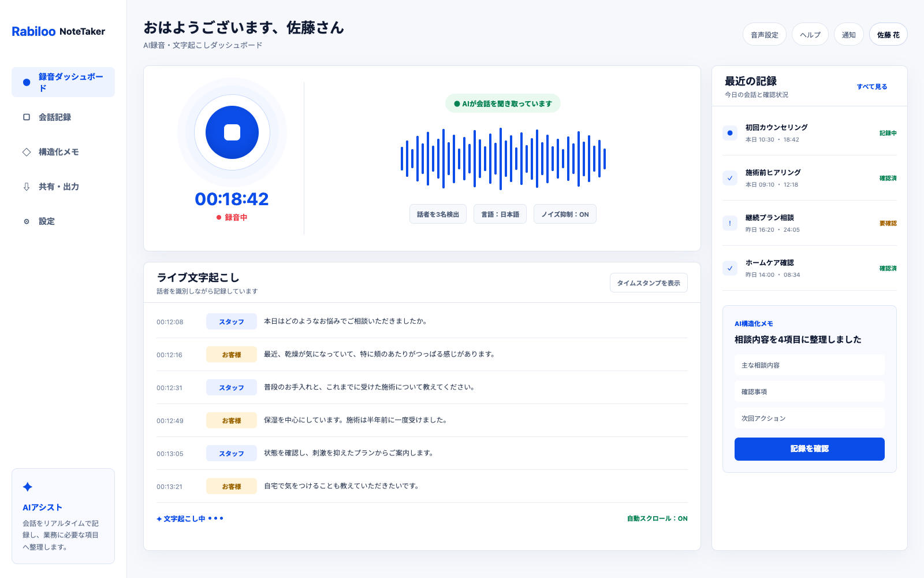
Task: Click the 記録を確認 button
Action: [810, 449]
